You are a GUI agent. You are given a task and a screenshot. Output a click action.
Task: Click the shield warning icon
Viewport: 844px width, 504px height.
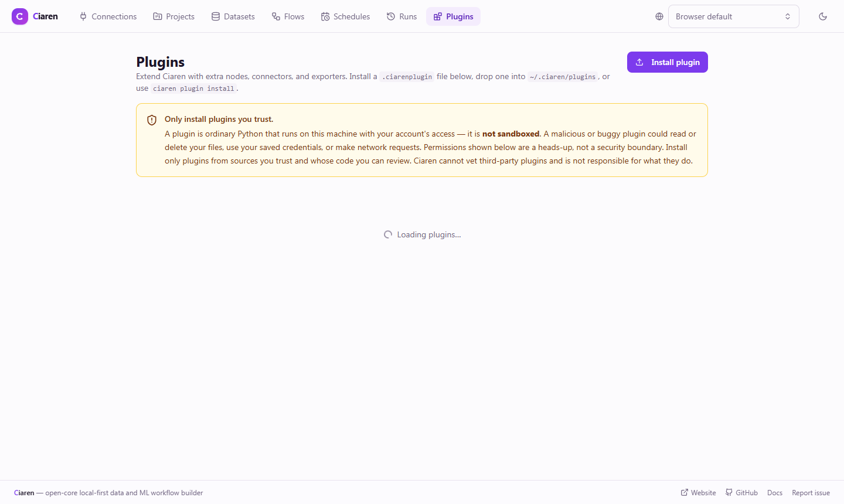(x=152, y=120)
